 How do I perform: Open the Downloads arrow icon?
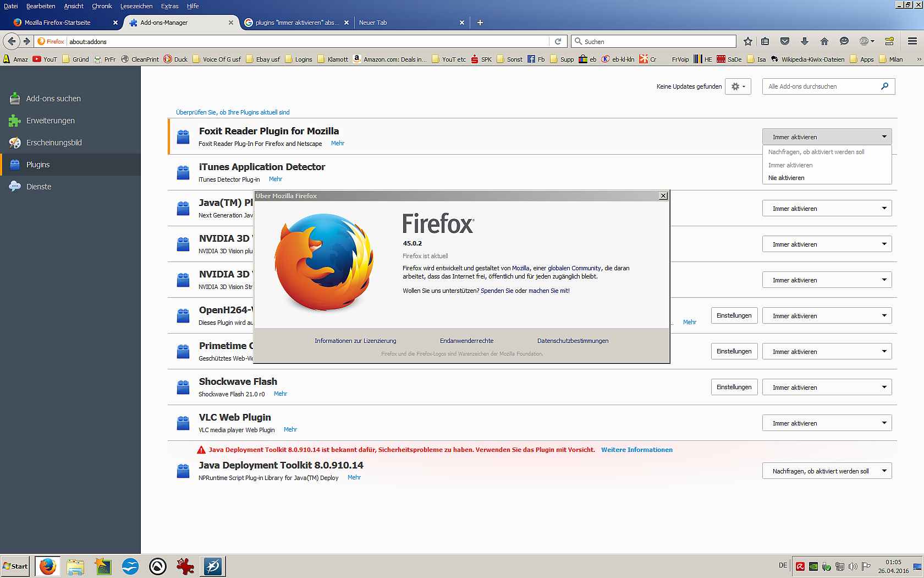[x=804, y=41]
